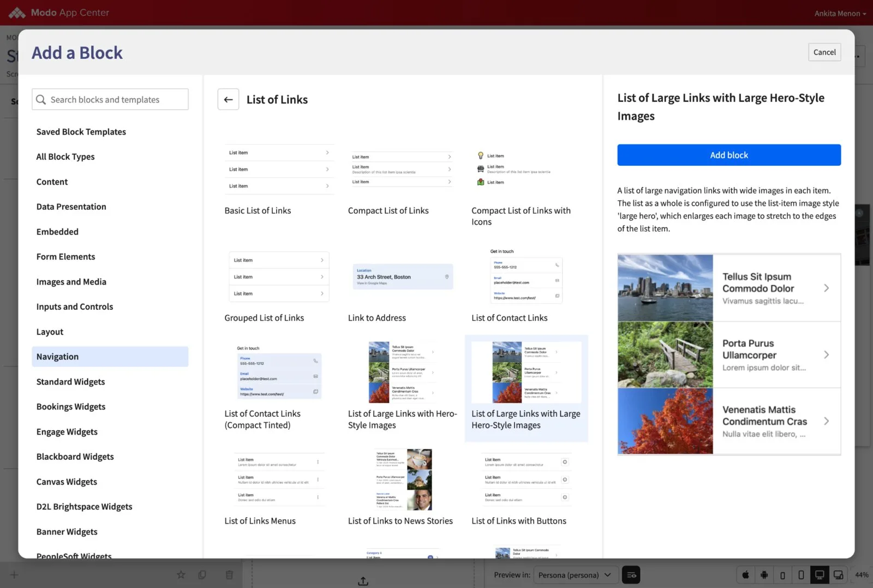Click the upload share icon at bottom
This screenshot has width=873, height=588.
tap(363, 581)
